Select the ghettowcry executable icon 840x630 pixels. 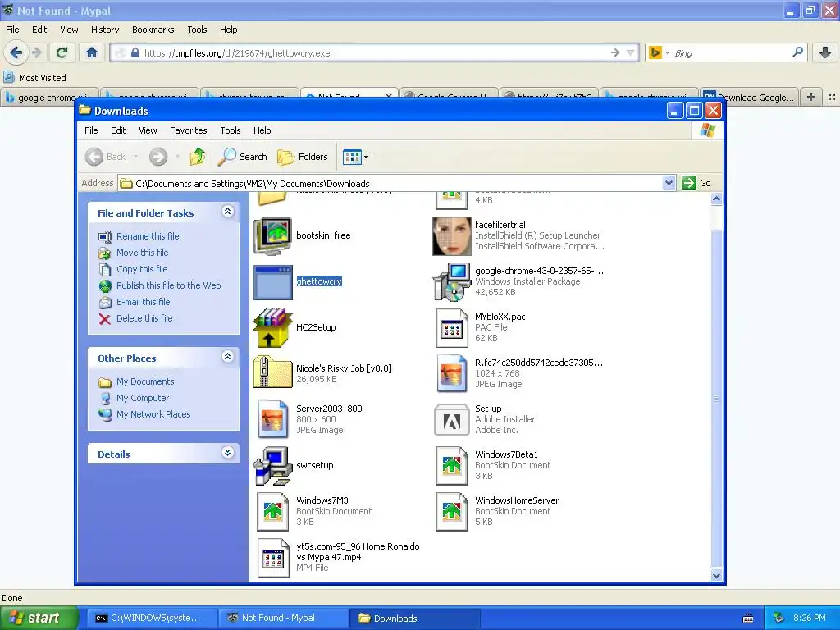coord(272,282)
